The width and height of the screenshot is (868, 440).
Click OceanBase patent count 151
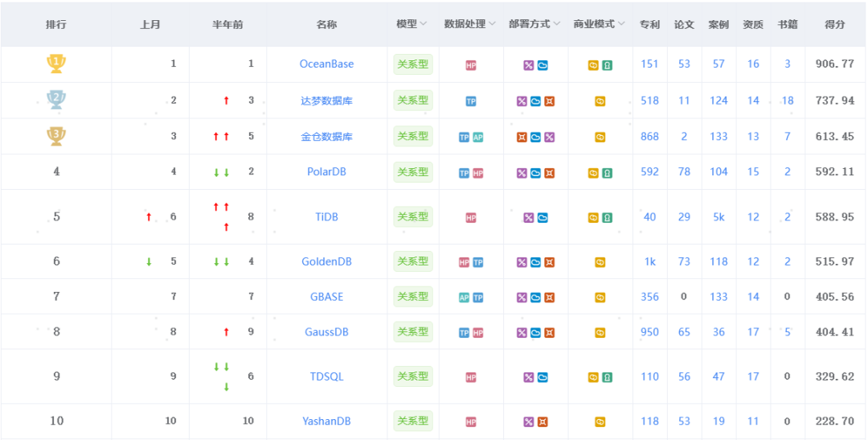[649, 64]
